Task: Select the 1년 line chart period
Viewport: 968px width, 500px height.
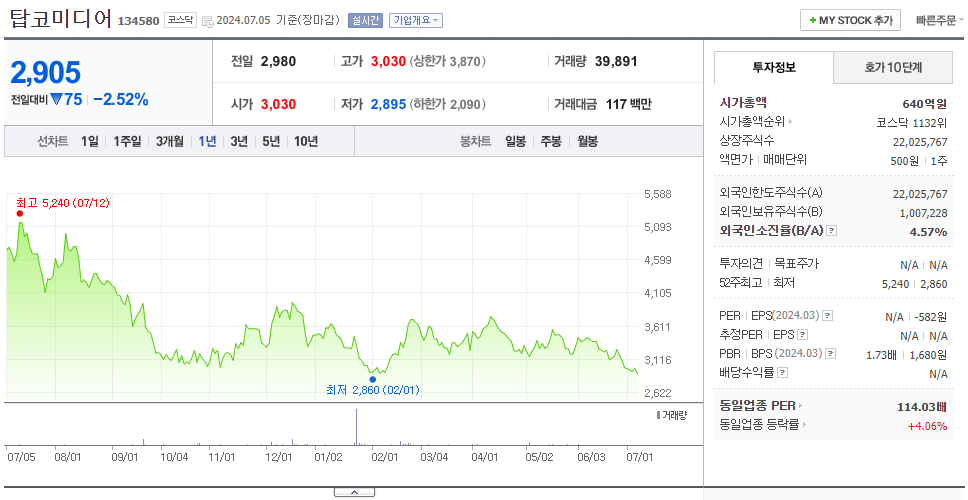Action: click(x=207, y=141)
